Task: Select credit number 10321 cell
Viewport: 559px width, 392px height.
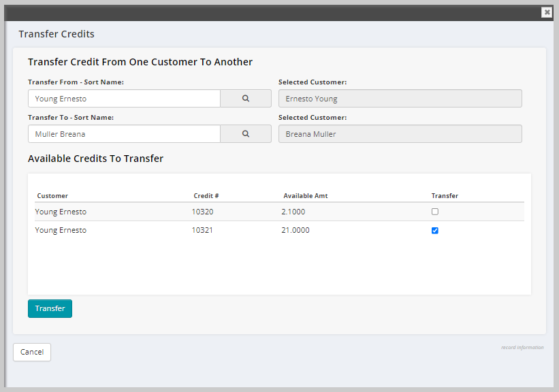Action: click(x=202, y=230)
